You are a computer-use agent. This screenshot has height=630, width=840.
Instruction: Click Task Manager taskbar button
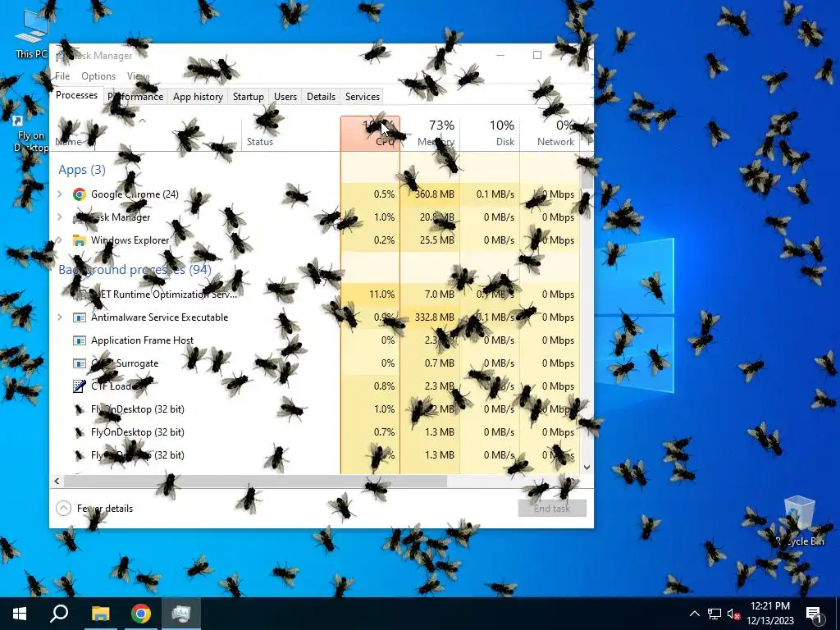[x=181, y=614]
